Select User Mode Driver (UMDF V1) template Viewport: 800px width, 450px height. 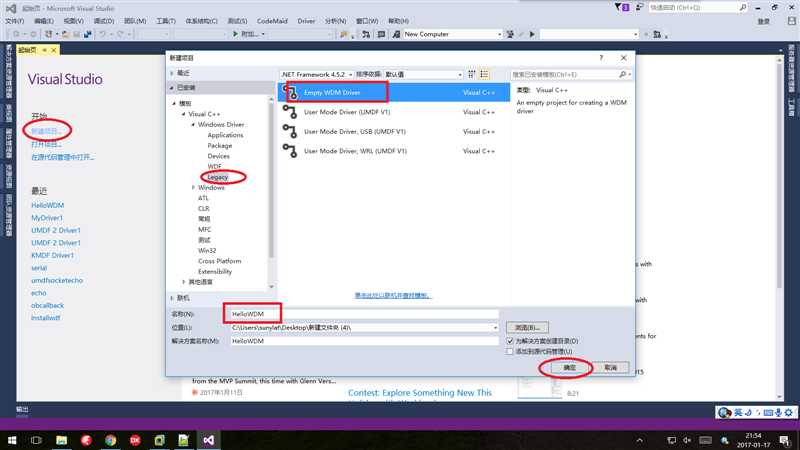tap(394, 112)
